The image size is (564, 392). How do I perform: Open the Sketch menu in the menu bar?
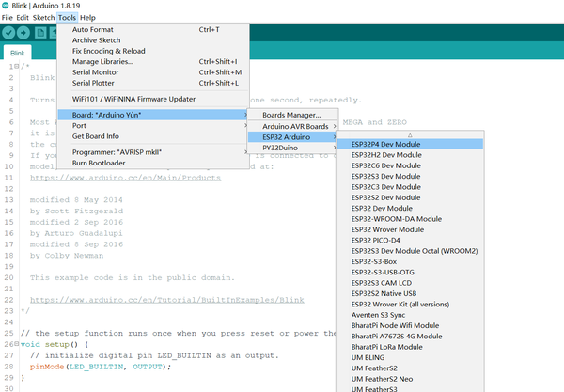(x=42, y=17)
